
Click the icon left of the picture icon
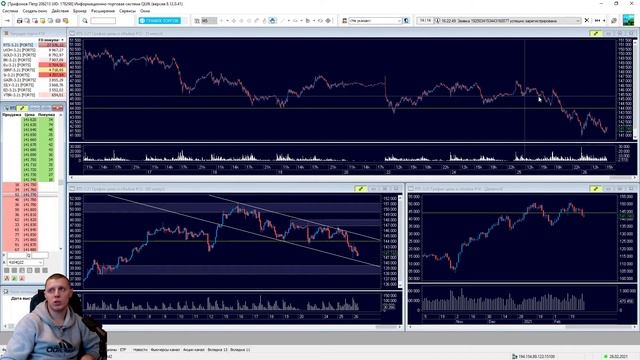click(614, 20)
